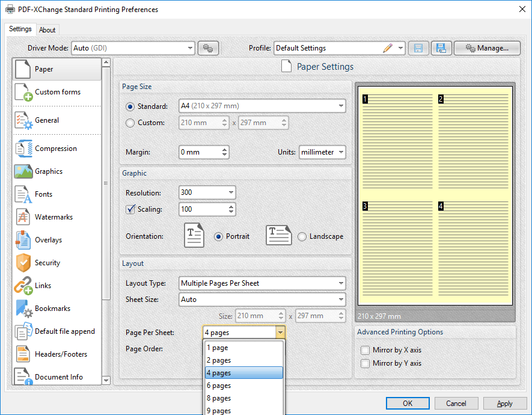Open the Standard page size dropdown
The height and width of the screenshot is (415, 532).
(x=262, y=106)
